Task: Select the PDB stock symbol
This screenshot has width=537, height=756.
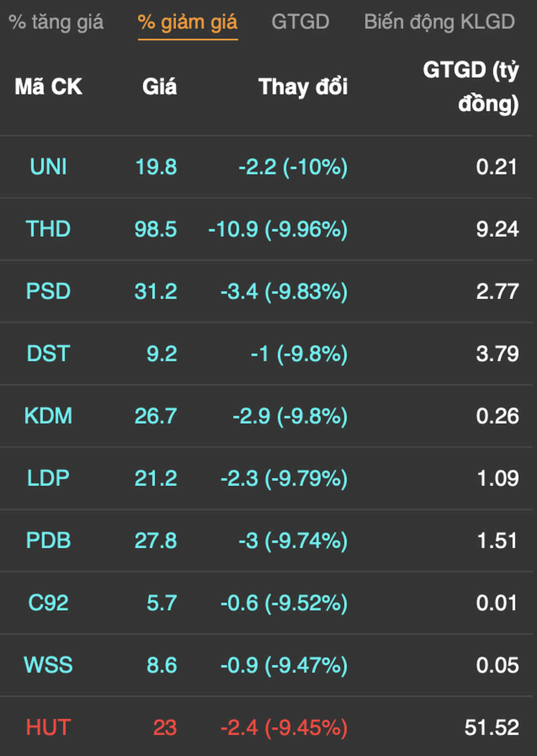Action: pos(48,541)
